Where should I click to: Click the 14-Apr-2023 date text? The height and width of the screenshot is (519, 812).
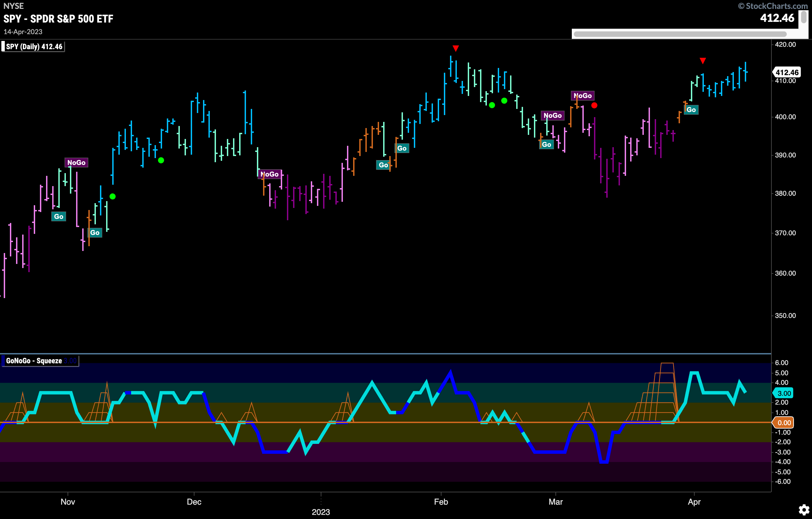click(x=23, y=32)
